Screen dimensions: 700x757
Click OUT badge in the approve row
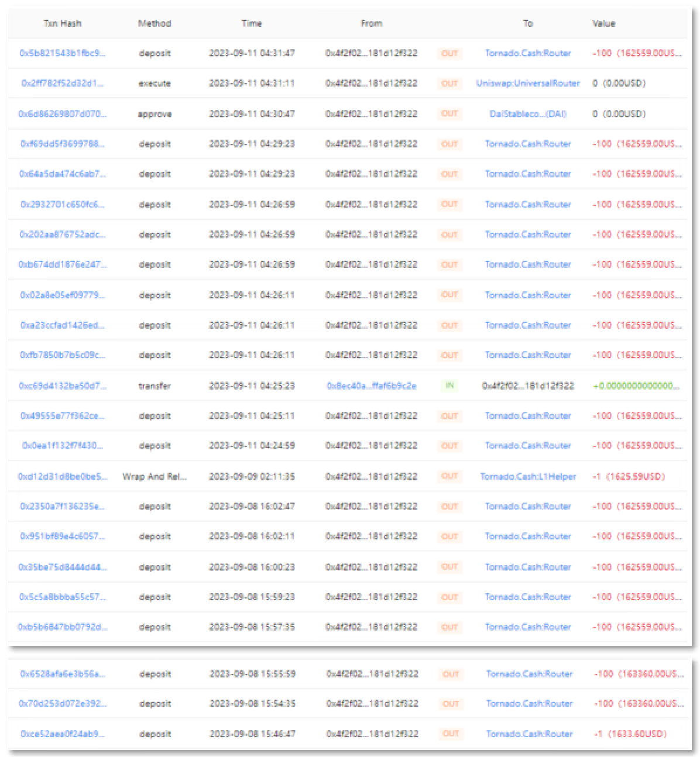point(449,113)
